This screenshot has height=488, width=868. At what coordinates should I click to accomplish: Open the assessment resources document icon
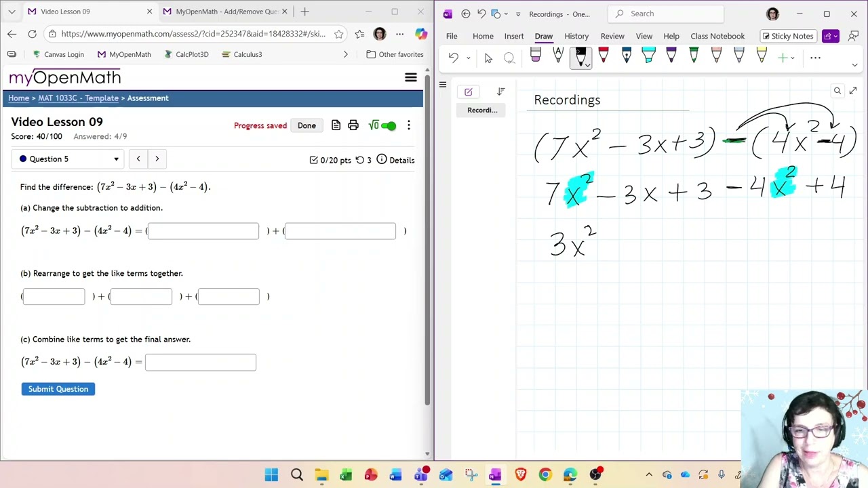(x=336, y=125)
